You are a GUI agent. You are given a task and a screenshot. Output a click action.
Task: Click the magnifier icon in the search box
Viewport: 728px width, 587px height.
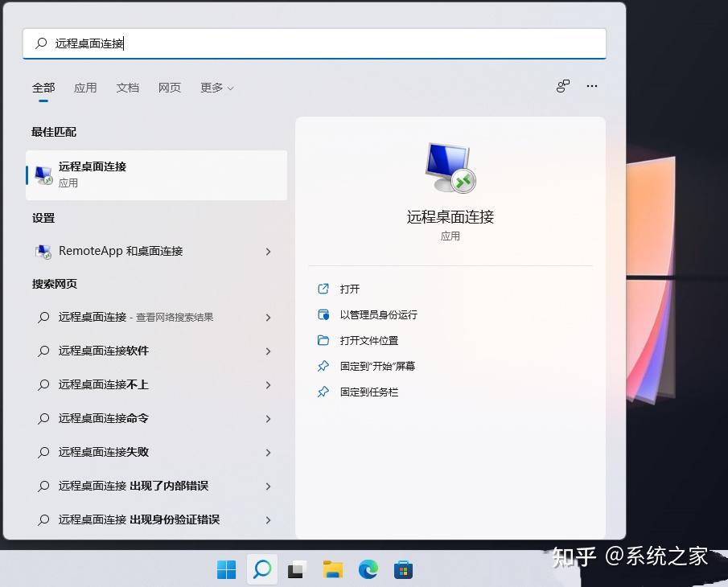pyautogui.click(x=41, y=43)
